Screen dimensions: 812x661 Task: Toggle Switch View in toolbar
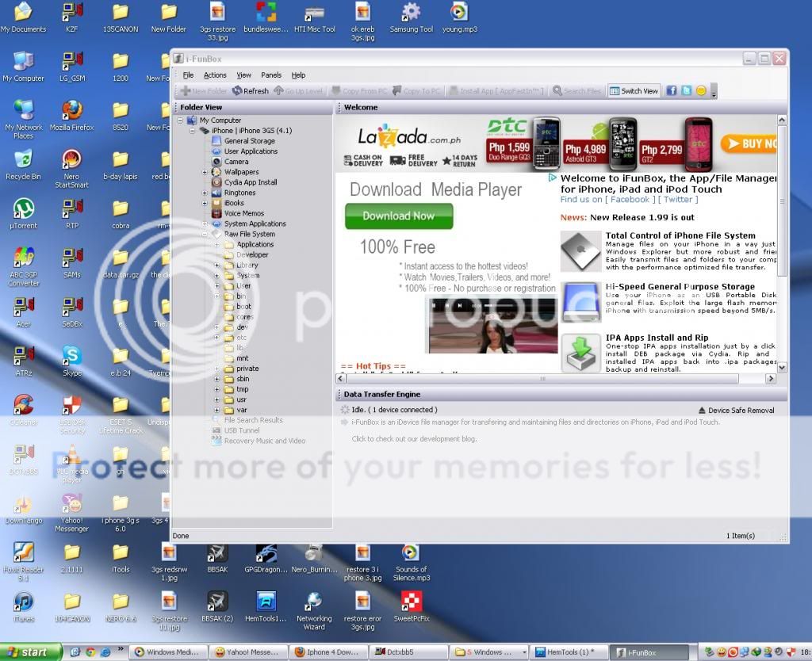click(x=634, y=91)
